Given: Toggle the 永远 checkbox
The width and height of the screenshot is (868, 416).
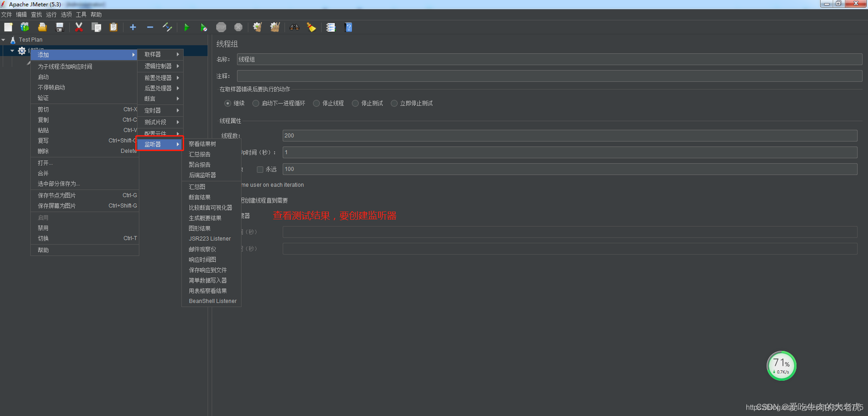Looking at the screenshot, I should [x=260, y=170].
